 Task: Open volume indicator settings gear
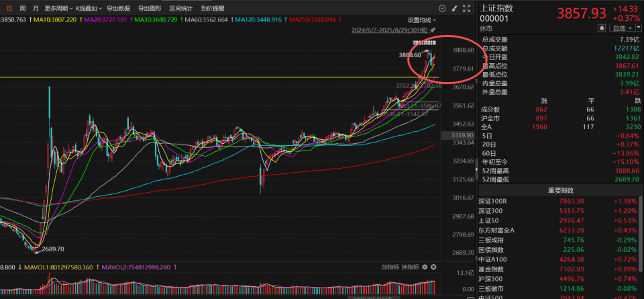tap(425, 267)
